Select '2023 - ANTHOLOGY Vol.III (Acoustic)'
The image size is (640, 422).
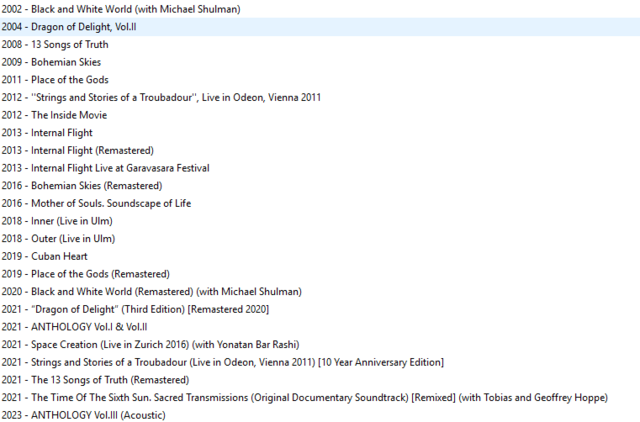coord(83,415)
